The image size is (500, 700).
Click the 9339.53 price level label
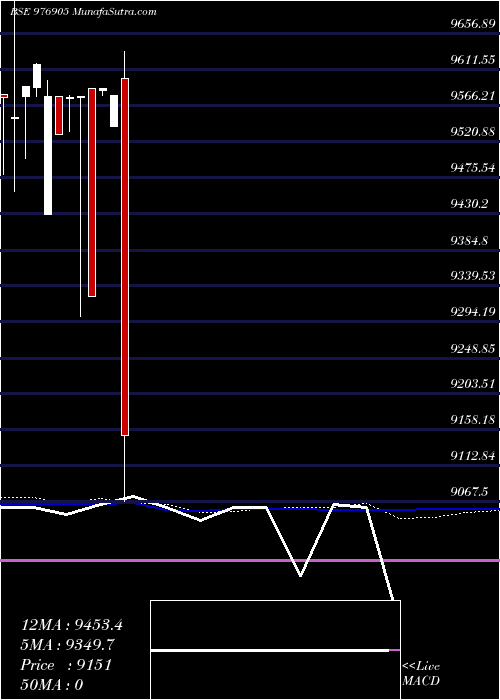coord(473,275)
